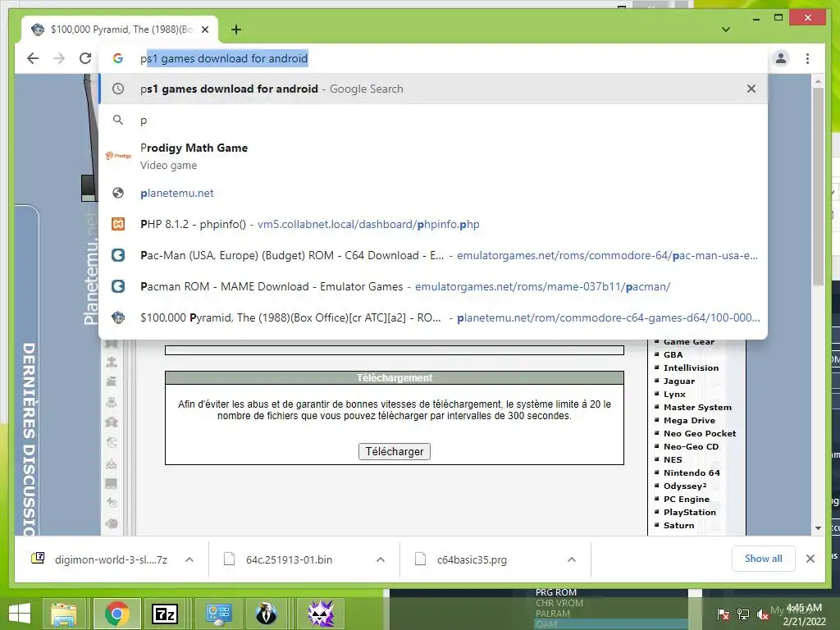Click the forward navigation arrow
Viewport: 840px width, 630px height.
(59, 58)
